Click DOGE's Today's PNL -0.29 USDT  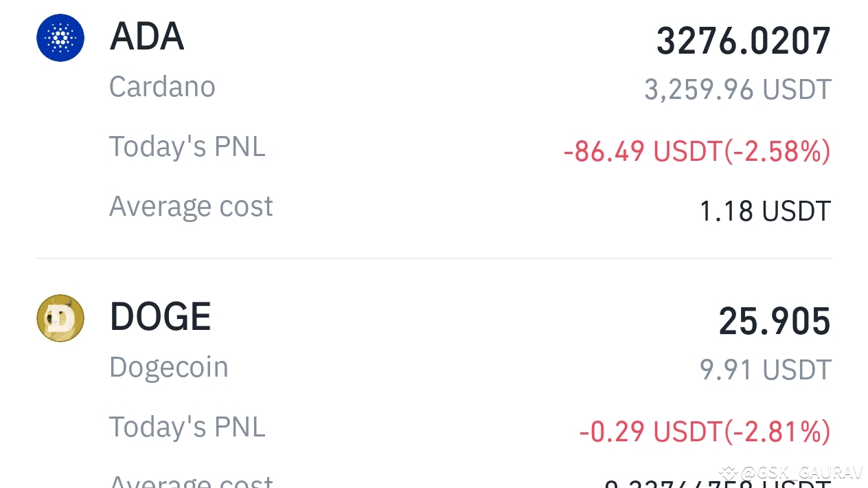[x=705, y=432]
